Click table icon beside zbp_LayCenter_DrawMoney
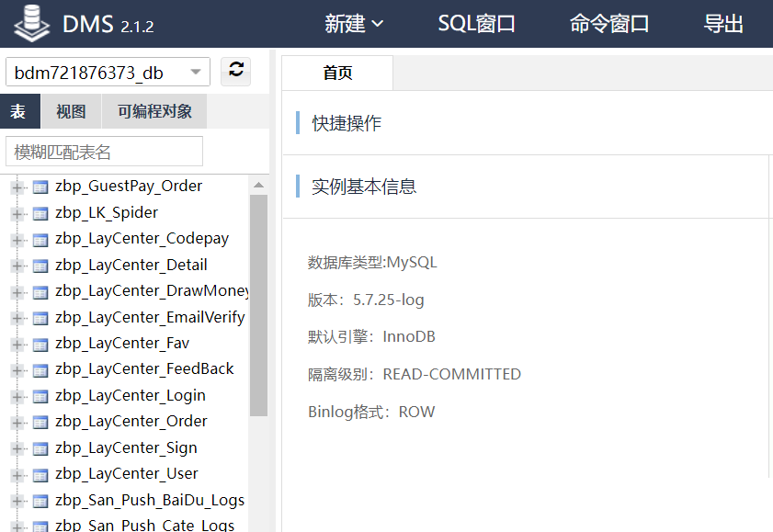This screenshot has height=532, width=773. tap(40, 292)
